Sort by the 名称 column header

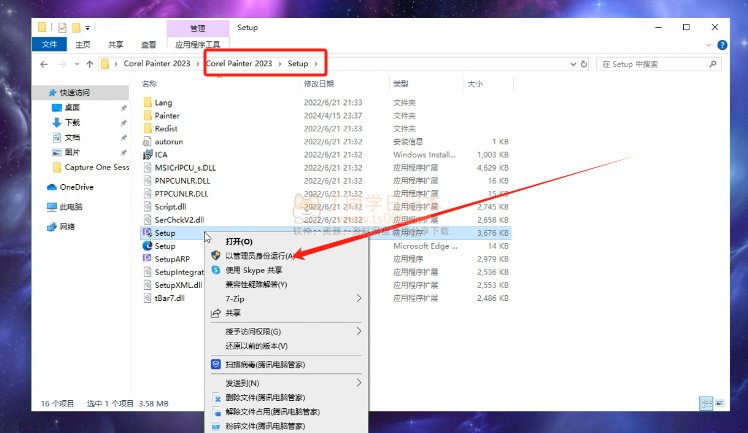click(149, 84)
